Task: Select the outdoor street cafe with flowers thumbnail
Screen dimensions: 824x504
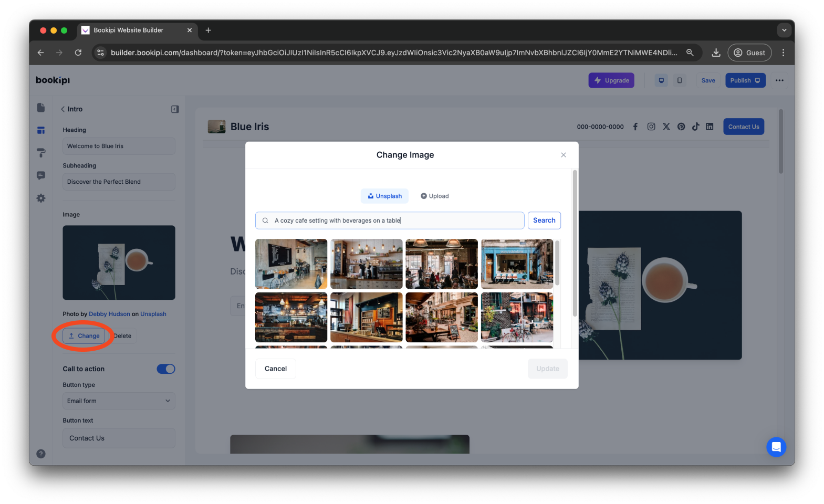Action: [x=442, y=318]
